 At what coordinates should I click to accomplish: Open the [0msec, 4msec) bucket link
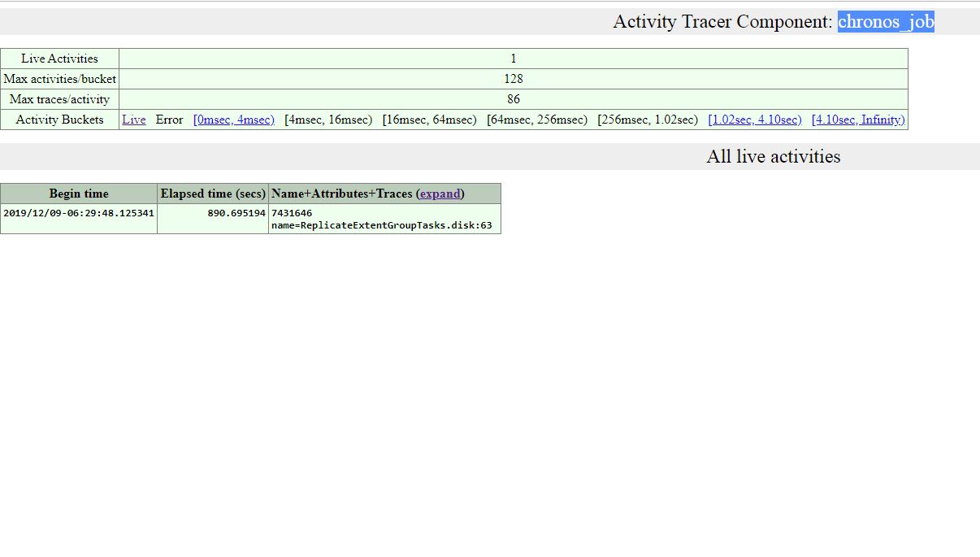pos(234,120)
